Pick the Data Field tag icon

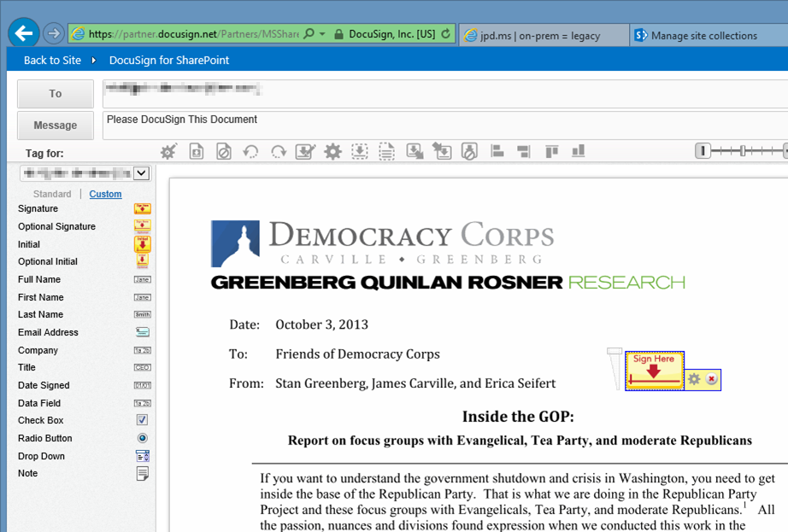coord(143,404)
